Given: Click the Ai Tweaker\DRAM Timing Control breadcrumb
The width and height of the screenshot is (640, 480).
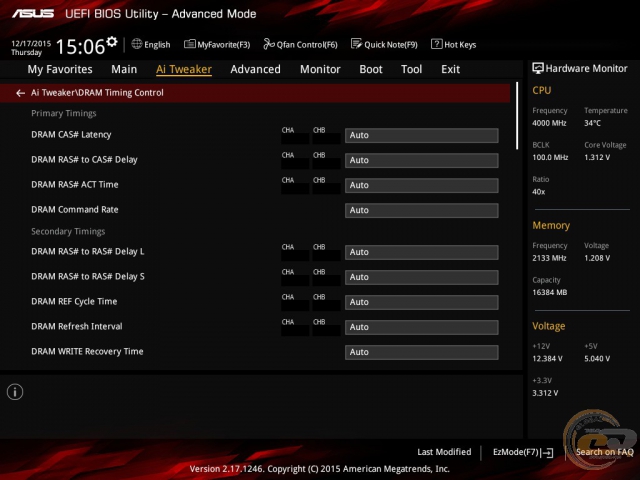Looking at the screenshot, I should [x=97, y=93].
